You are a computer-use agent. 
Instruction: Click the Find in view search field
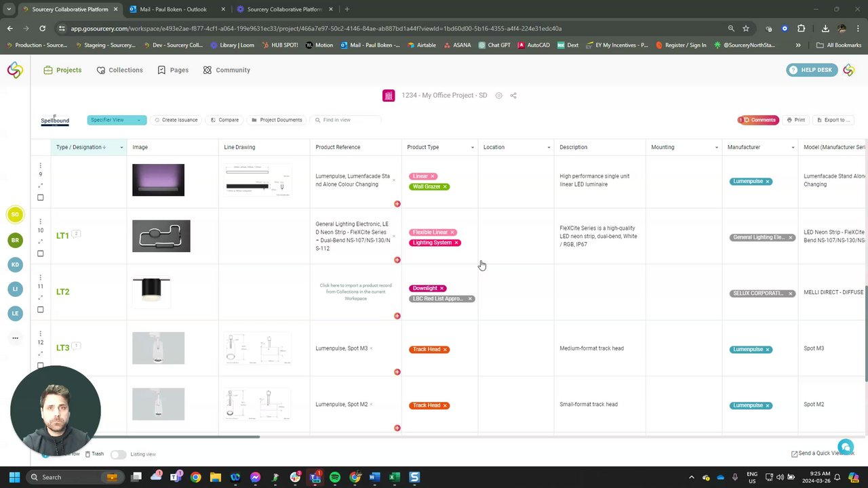(346, 120)
